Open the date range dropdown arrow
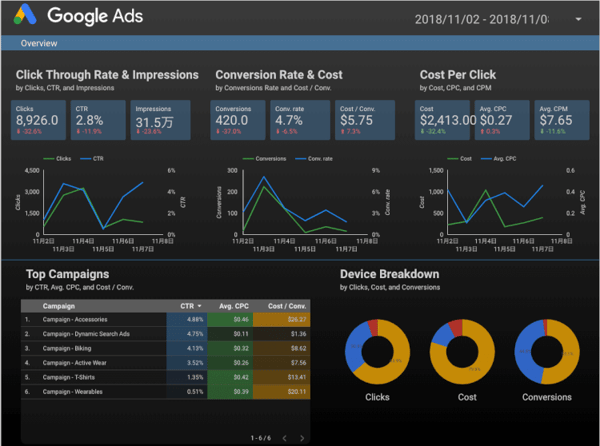The height and width of the screenshot is (446, 600). tap(578, 19)
